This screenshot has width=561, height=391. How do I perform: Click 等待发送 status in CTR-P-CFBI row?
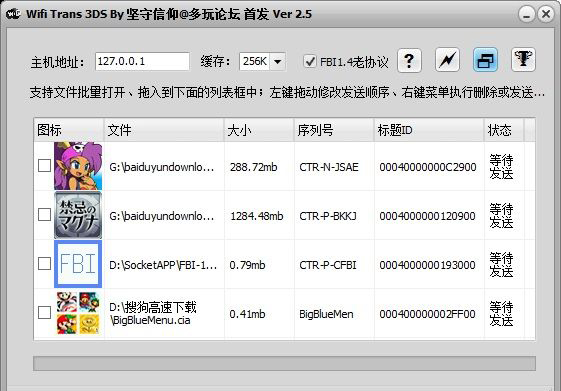[501, 265]
